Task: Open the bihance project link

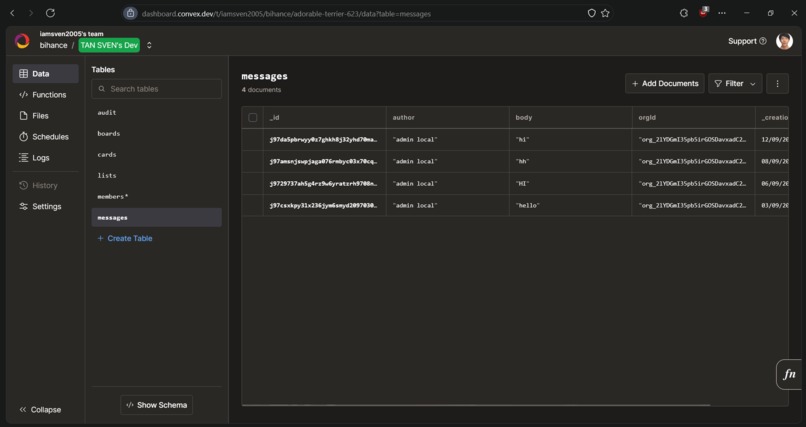Action: point(53,45)
